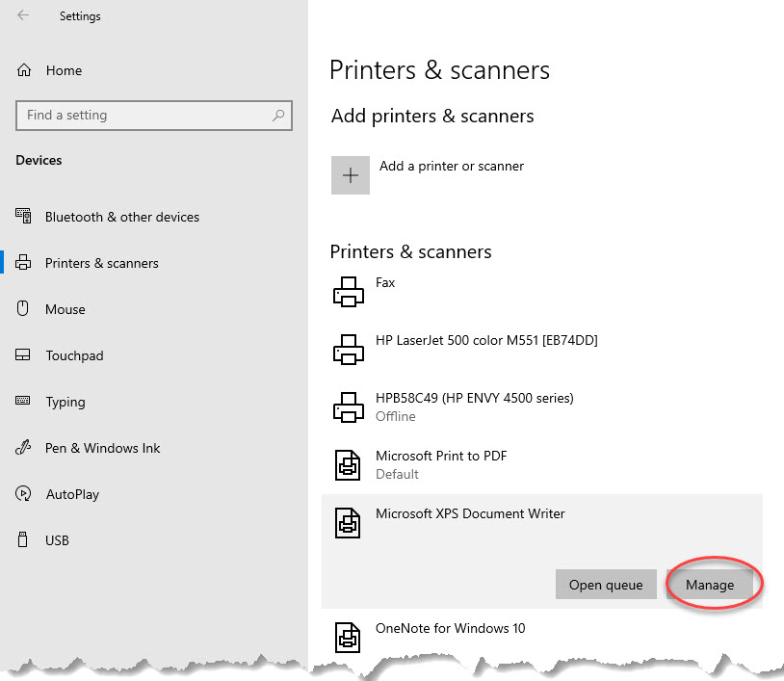Click the USB sidebar icon

[22, 540]
